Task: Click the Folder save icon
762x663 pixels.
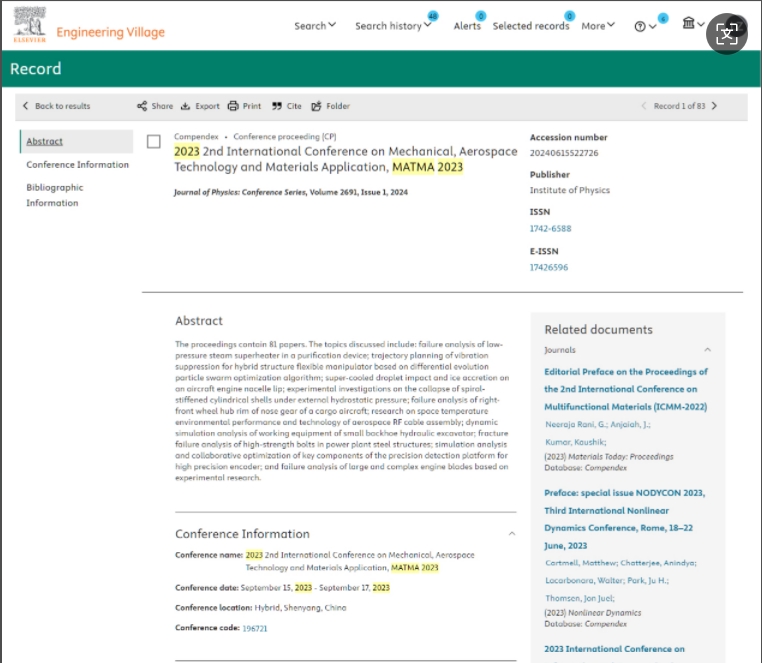Action: (x=316, y=106)
